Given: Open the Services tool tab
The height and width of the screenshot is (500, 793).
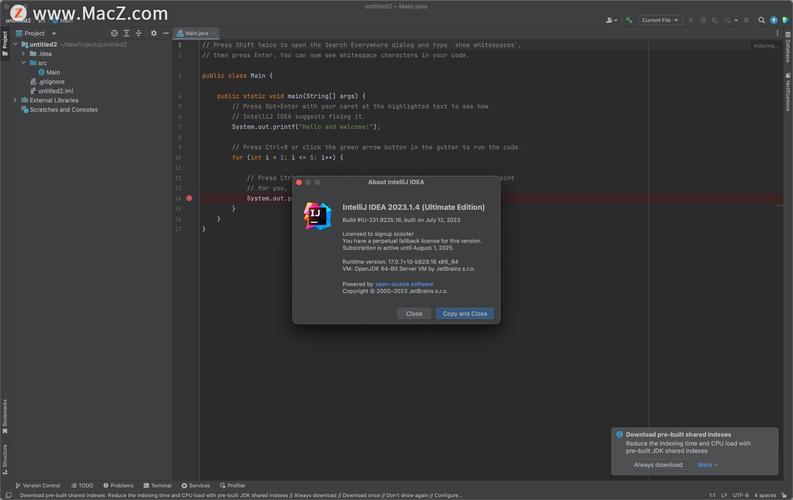Looking at the screenshot, I should (195, 485).
